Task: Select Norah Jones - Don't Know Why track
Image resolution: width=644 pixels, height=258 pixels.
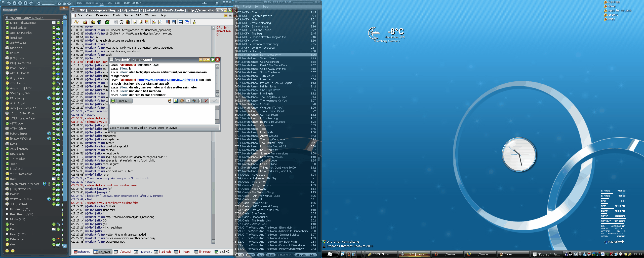Action: pyautogui.click(x=275, y=55)
